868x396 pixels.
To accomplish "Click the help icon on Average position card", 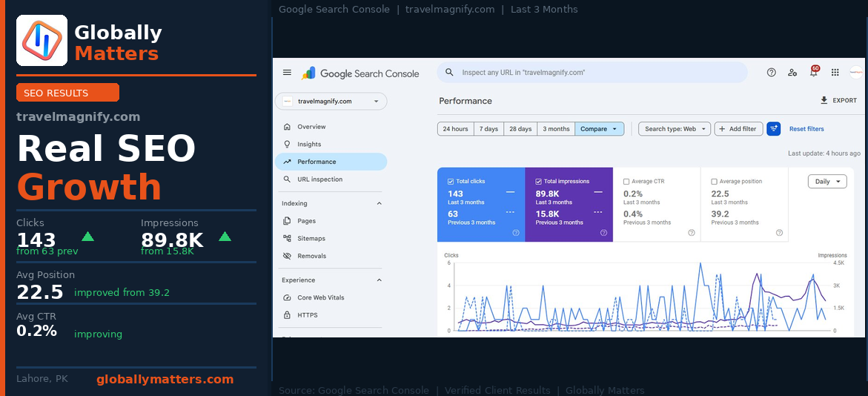I will 779,233.
